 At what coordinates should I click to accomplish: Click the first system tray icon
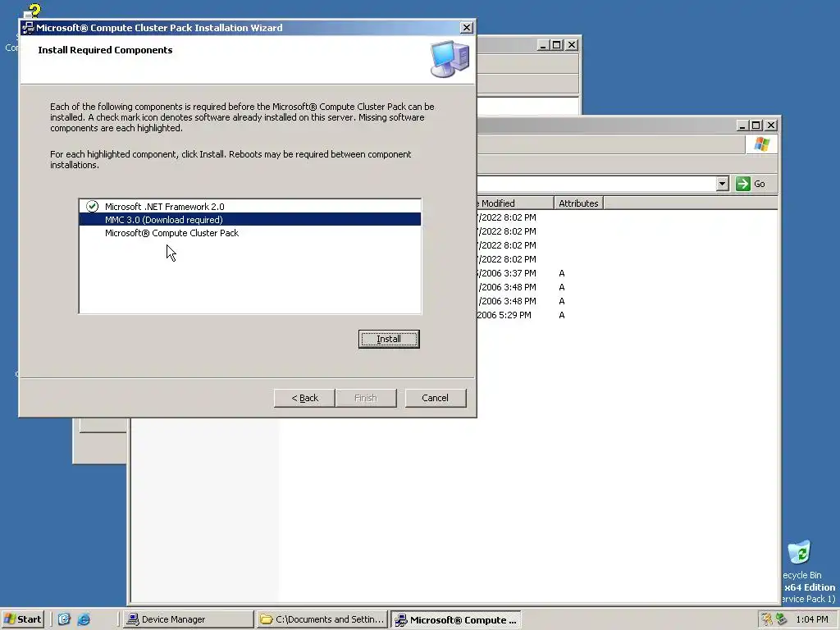pos(767,619)
